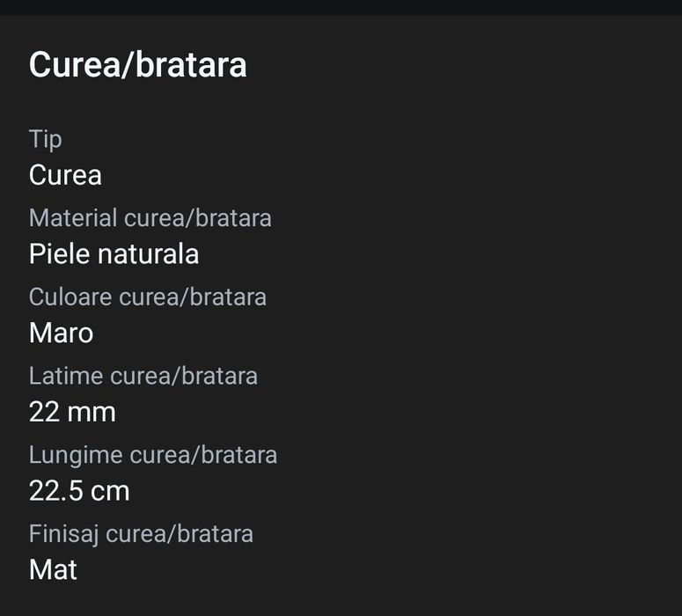Viewport: 682px width, 616px height.
Task: Click the Tip field label
Action: click(x=45, y=139)
